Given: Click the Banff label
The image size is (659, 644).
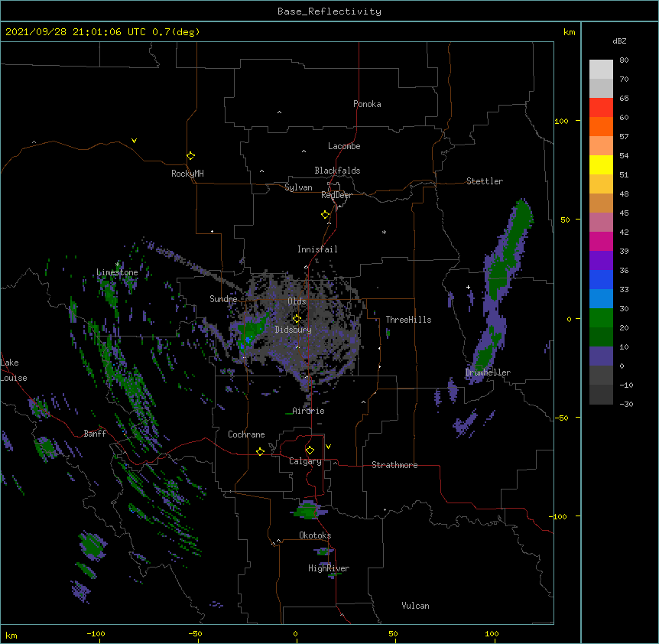Looking at the screenshot, I should pyautogui.click(x=95, y=434).
